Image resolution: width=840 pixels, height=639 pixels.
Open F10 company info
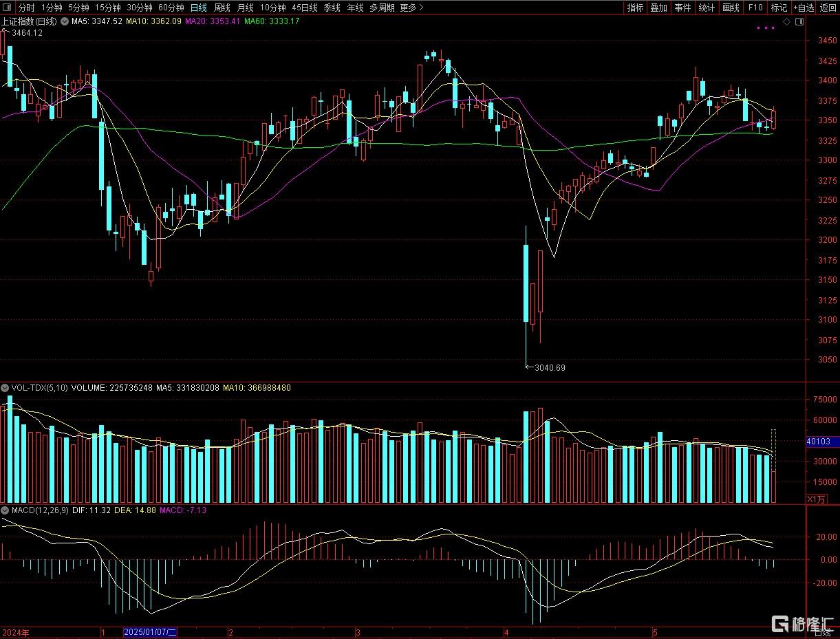tap(755, 8)
